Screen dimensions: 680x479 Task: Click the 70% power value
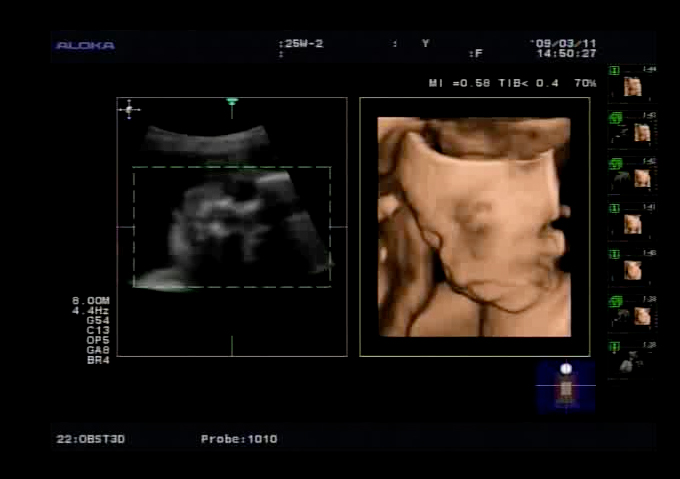[x=585, y=83]
